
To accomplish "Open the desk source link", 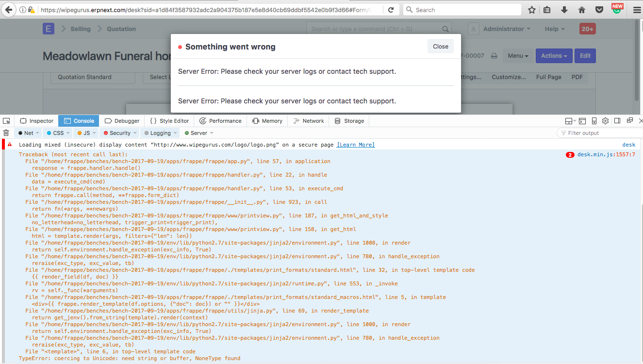I will [629, 145].
